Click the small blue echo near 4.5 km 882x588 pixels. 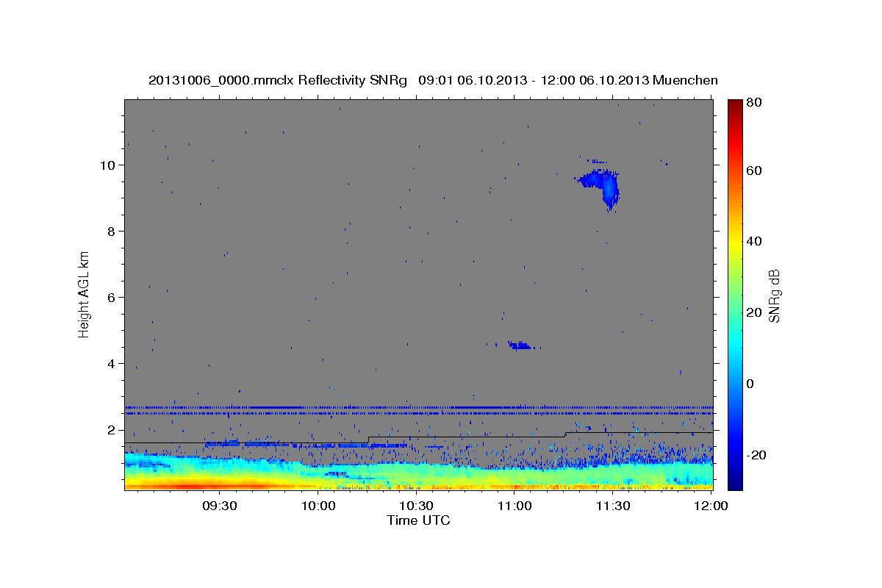520,345
